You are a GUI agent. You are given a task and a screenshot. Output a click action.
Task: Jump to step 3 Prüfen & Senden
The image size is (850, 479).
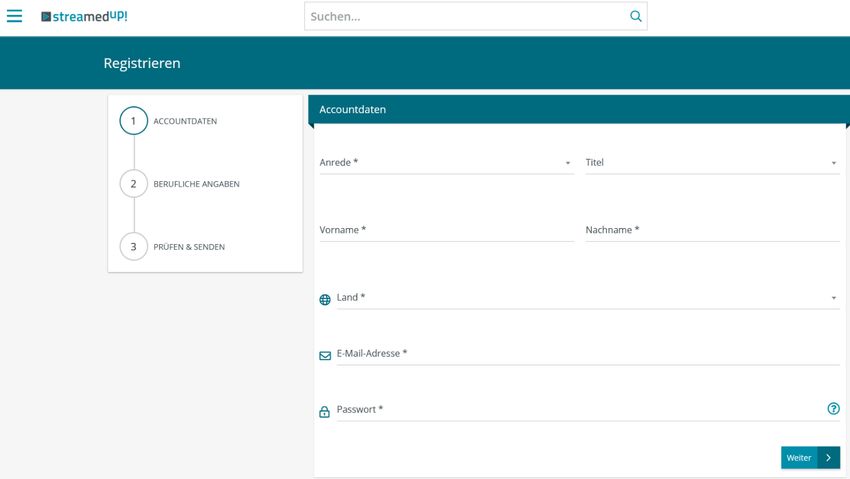pos(133,247)
